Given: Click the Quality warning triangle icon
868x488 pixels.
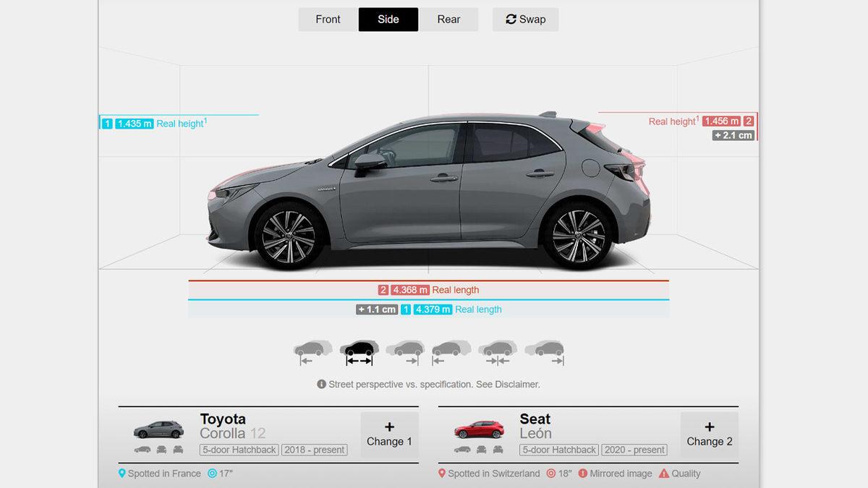Looking at the screenshot, I should (x=664, y=474).
